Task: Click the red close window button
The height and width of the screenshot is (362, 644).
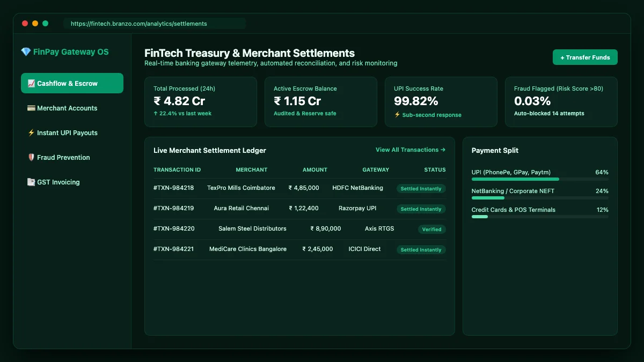Action: tap(25, 24)
